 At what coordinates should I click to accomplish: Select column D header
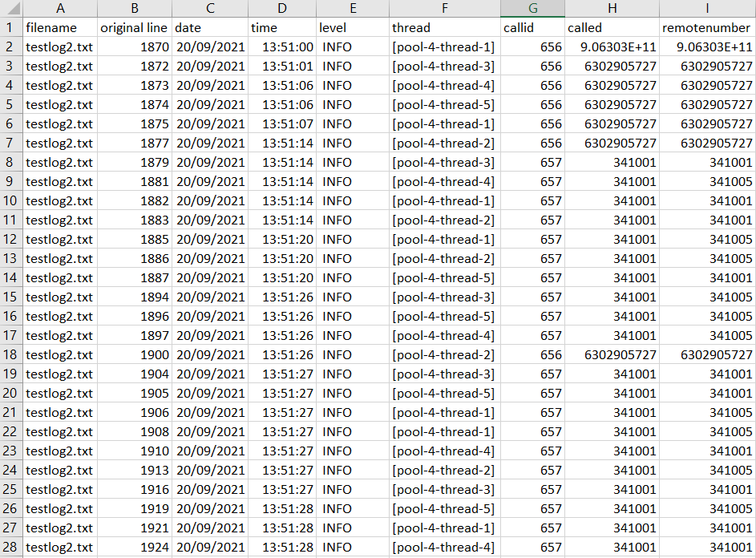(x=282, y=8)
